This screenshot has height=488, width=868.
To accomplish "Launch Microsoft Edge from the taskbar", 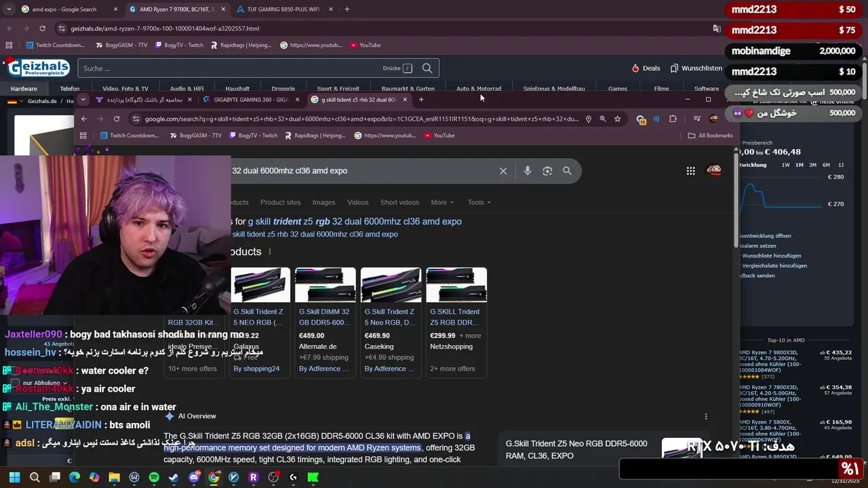I will coord(75,477).
